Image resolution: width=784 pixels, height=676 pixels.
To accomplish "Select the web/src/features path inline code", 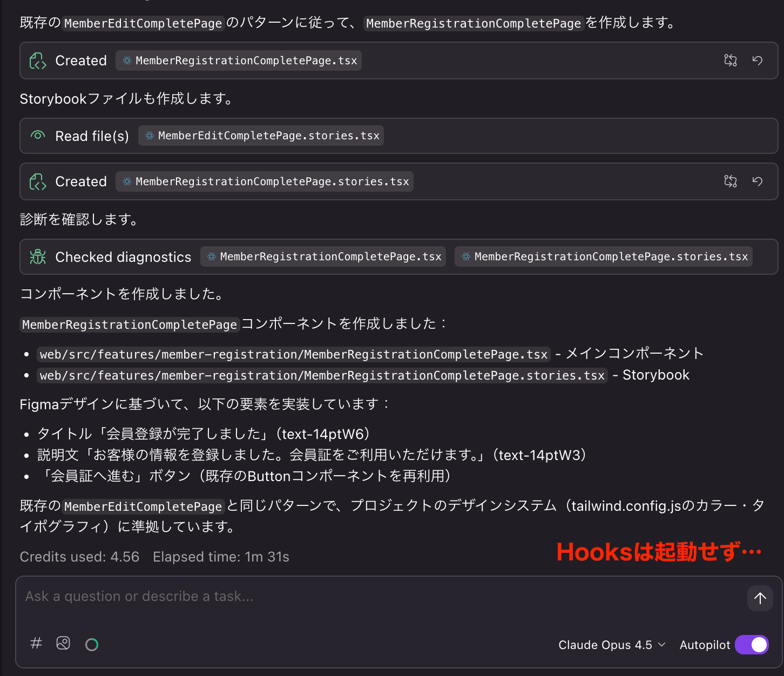I will [293, 354].
